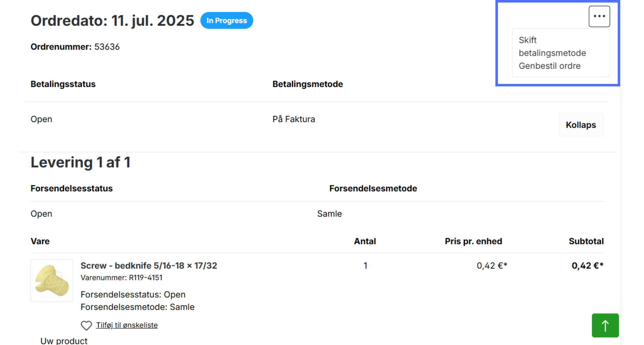Click the green scroll-to-top arrow button
Screen dimensions: 644x345
pos(605,325)
